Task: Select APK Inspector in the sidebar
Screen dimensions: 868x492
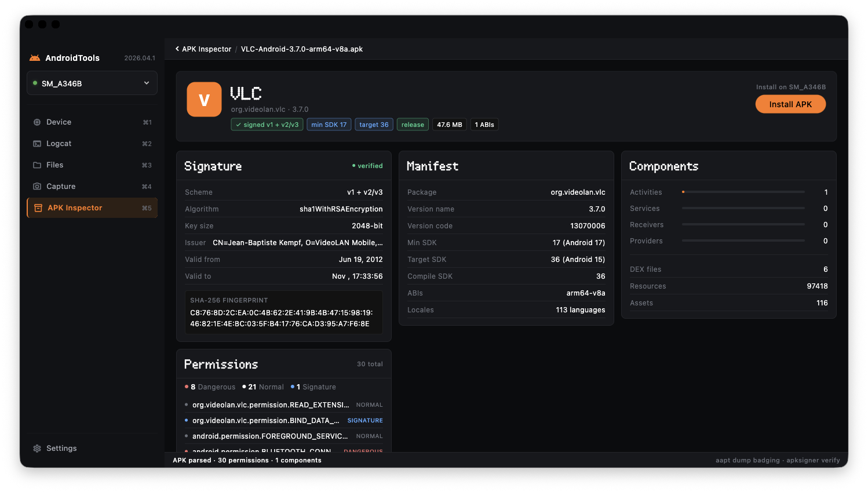Action: (x=92, y=208)
